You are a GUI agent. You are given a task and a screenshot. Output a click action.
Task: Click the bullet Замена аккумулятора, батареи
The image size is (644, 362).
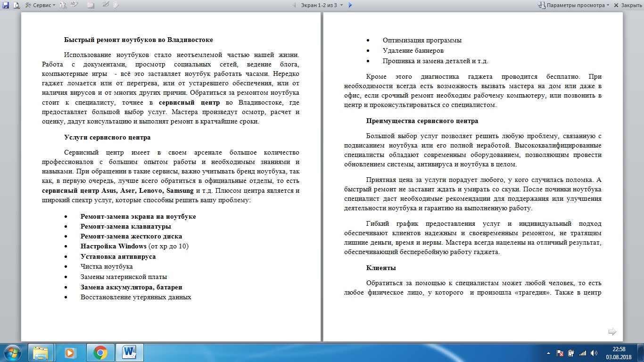click(132, 287)
